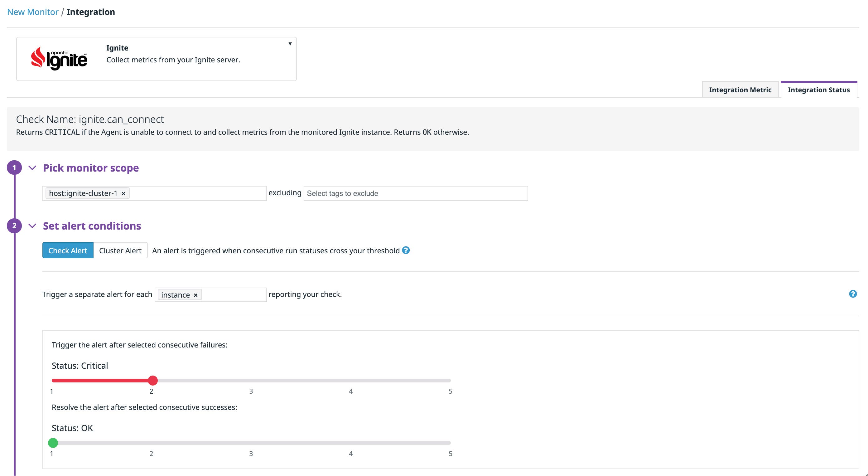The width and height of the screenshot is (868, 476).
Task: Click the red Critical threshold slider handle
Action: click(x=153, y=380)
